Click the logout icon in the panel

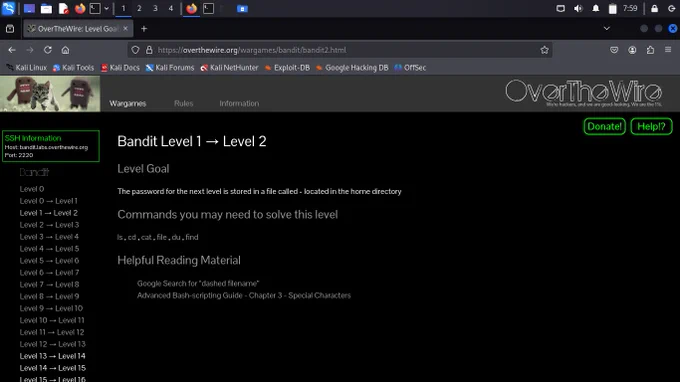(671, 9)
